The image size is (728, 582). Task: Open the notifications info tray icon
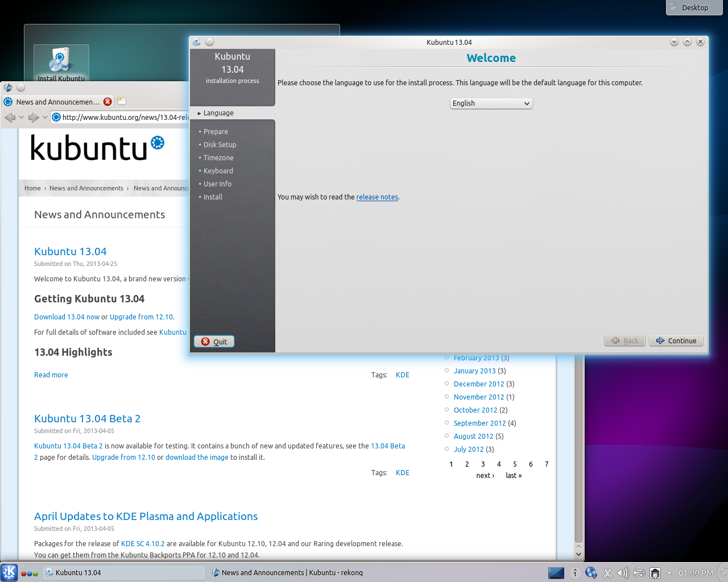[575, 573]
